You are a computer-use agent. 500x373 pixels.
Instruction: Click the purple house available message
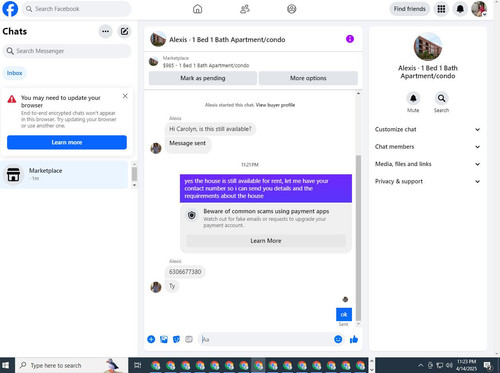click(x=266, y=188)
